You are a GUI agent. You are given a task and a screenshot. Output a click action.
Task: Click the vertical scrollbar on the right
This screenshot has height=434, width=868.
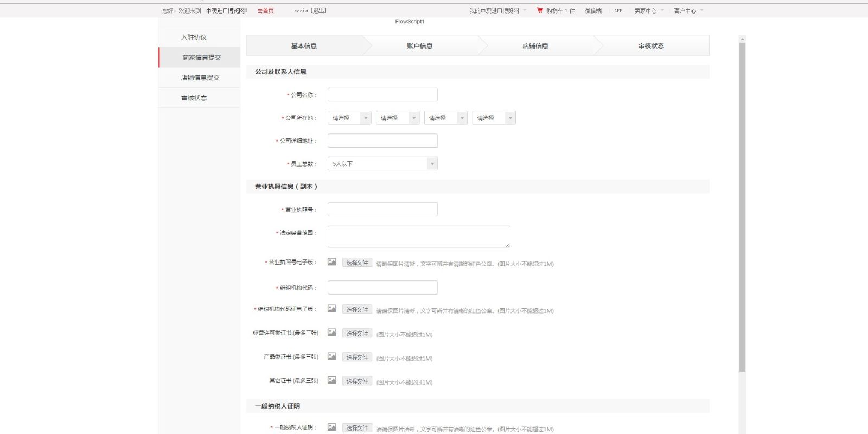(742, 206)
